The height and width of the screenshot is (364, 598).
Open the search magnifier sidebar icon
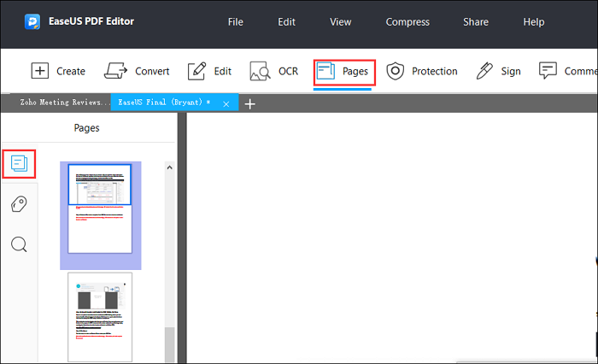point(19,244)
